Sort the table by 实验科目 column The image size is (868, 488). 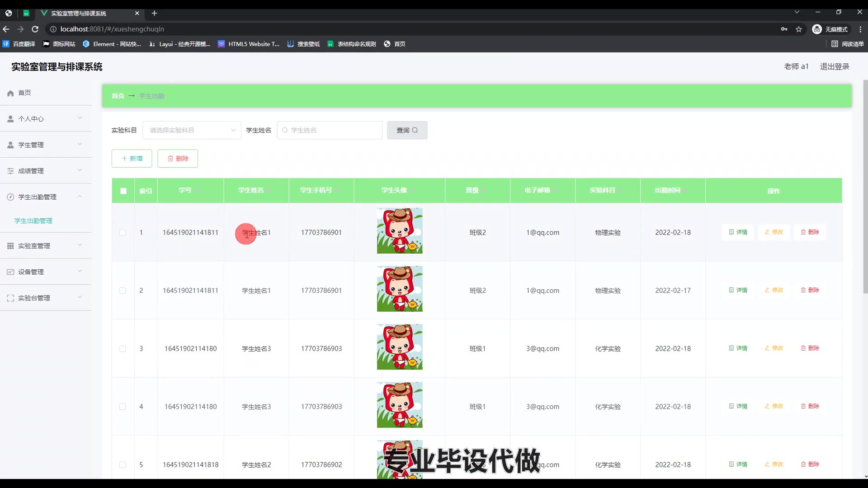pos(621,190)
